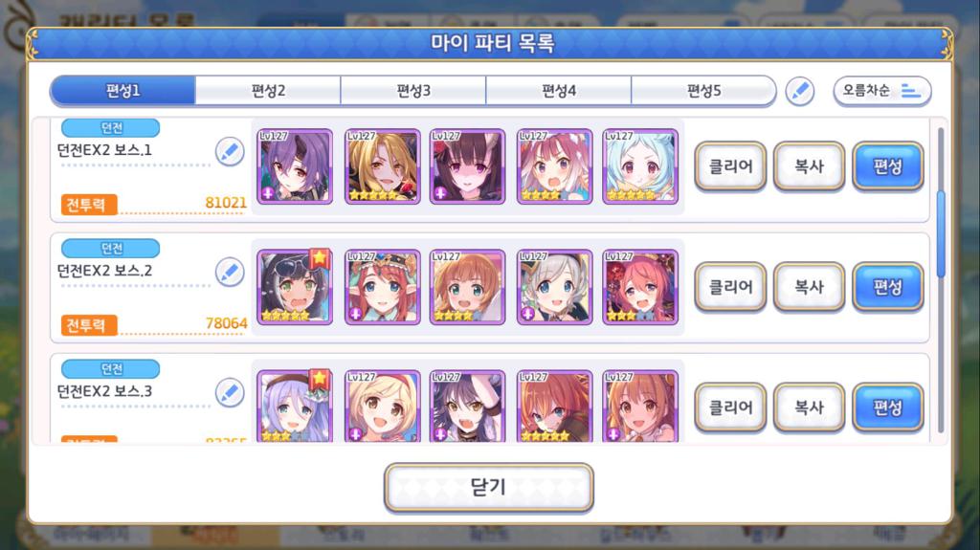
Task: Toggle 오름차순 ascending sort order
Action: point(881,91)
